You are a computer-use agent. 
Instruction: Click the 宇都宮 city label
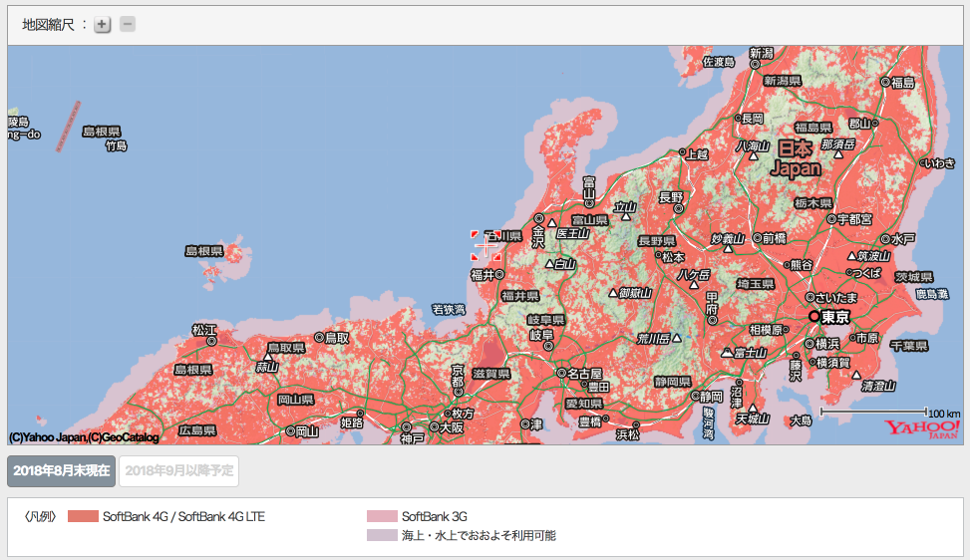pos(855,219)
